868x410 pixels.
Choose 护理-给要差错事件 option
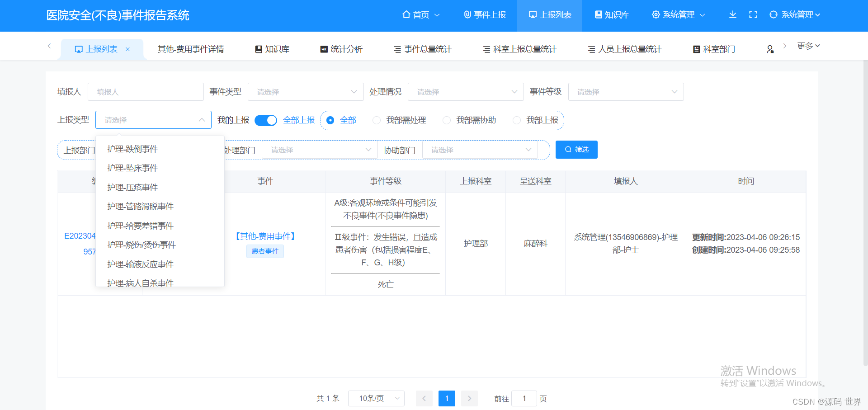160,226
